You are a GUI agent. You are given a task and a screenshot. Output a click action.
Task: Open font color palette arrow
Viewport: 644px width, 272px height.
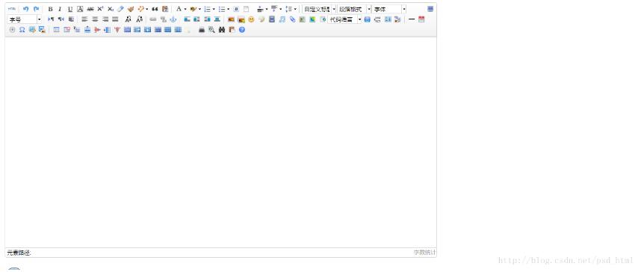pyautogui.click(x=185, y=9)
